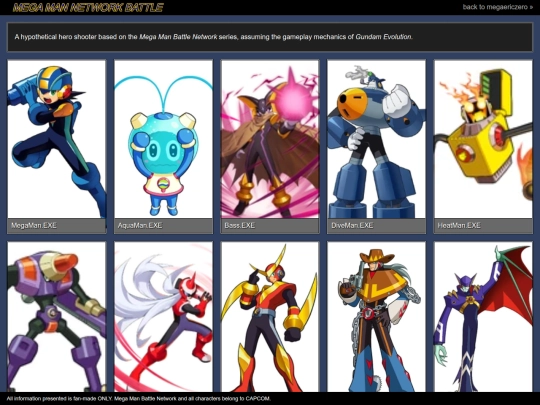
Task: Open the MegaMan.EXE character card image
Action: [57, 139]
